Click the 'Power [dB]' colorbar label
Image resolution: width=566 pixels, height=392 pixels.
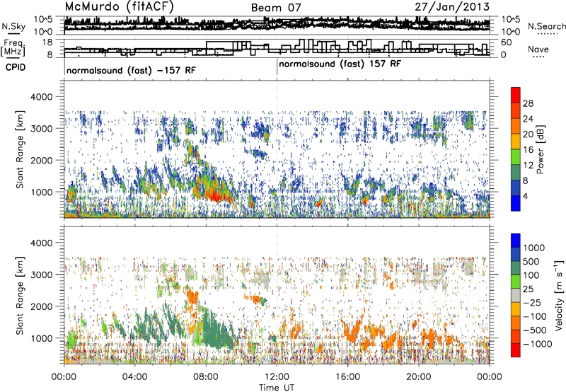[540, 149]
